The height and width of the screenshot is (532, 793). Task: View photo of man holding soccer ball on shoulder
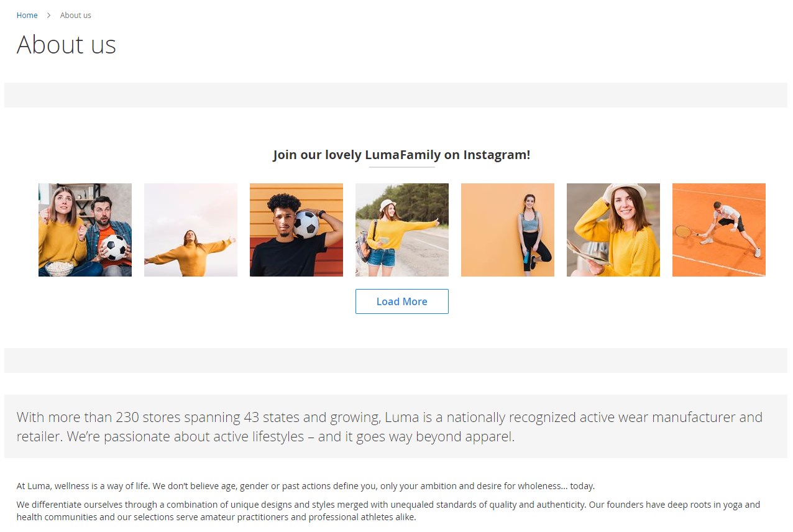click(x=296, y=230)
